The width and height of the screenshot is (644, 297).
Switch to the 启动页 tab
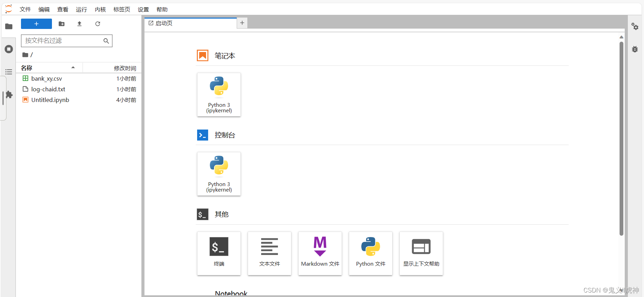tap(191, 23)
